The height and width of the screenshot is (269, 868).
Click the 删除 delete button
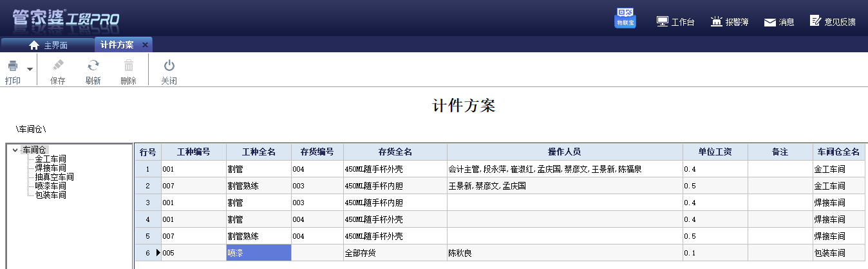click(x=128, y=72)
